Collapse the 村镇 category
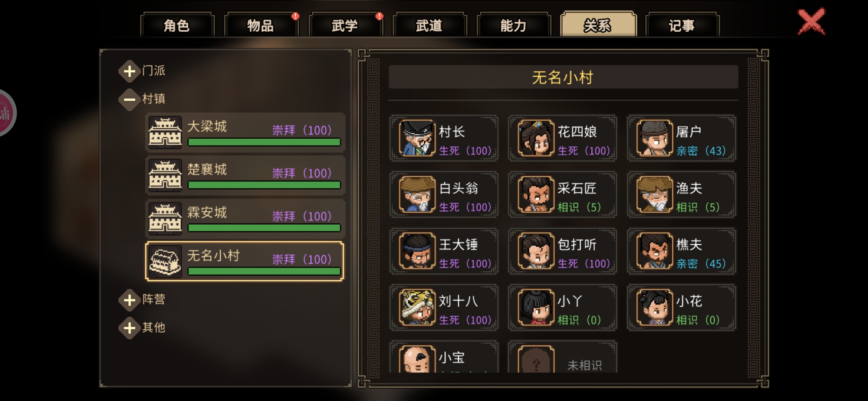 point(129,99)
